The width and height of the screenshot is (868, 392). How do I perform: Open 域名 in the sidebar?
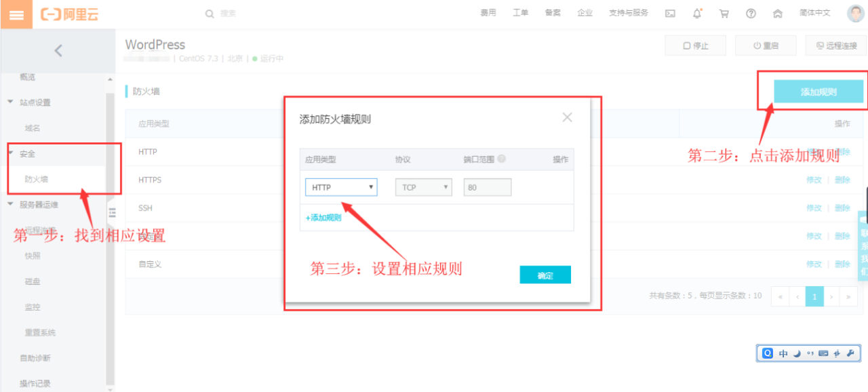coord(33,128)
